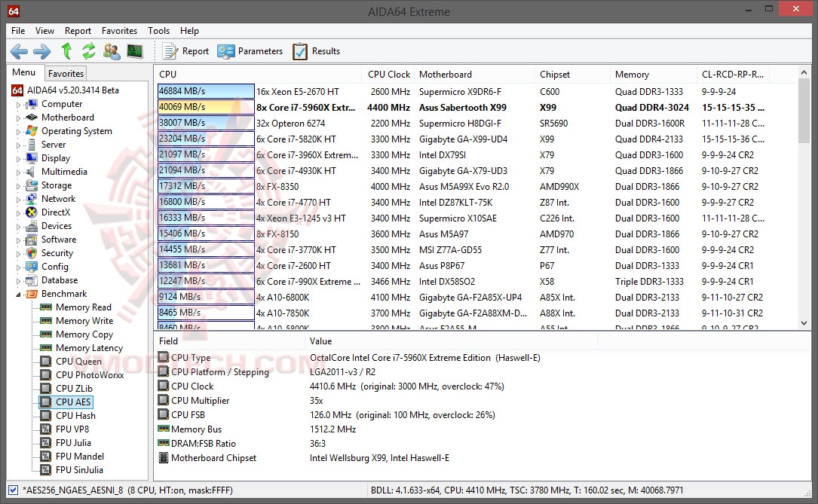Select the Network tree icon
The height and width of the screenshot is (504, 818).
pos(32,199)
